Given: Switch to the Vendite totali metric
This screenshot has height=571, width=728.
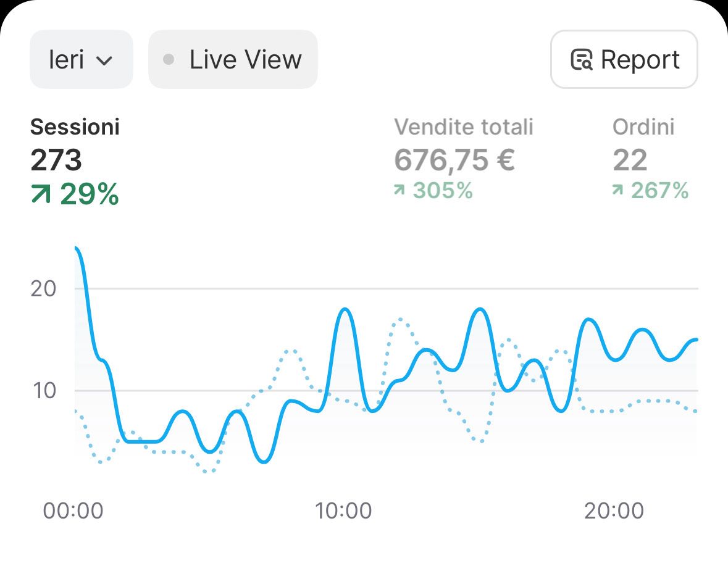Looking at the screenshot, I should point(463,127).
